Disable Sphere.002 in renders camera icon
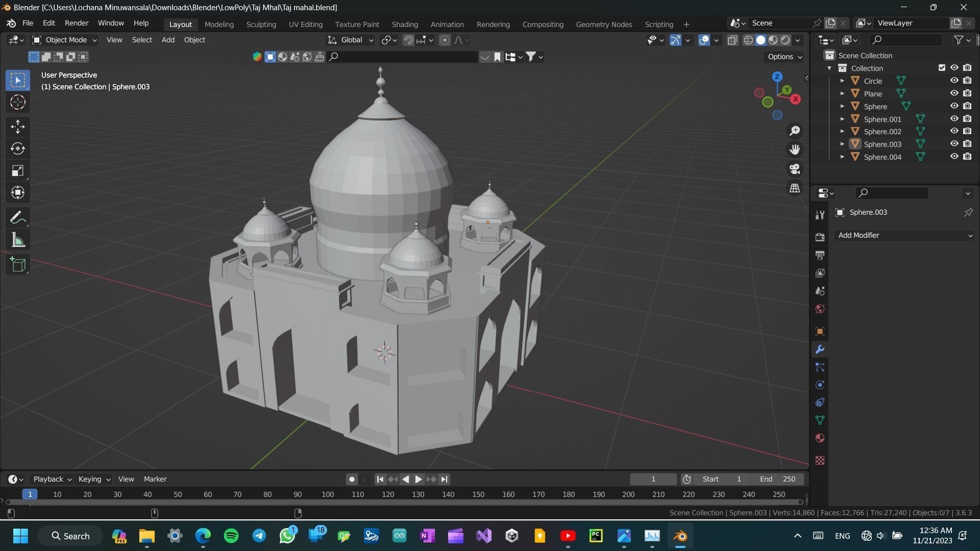The width and height of the screenshot is (980, 551). (967, 131)
